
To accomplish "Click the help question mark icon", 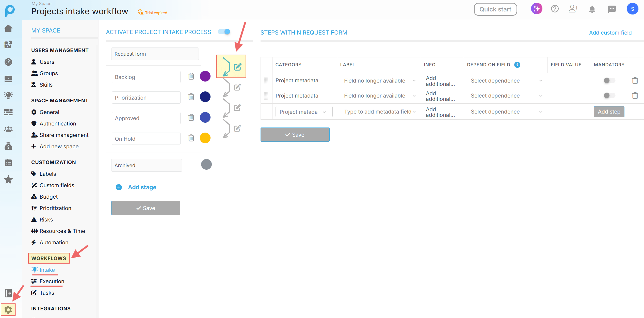I will click(555, 9).
